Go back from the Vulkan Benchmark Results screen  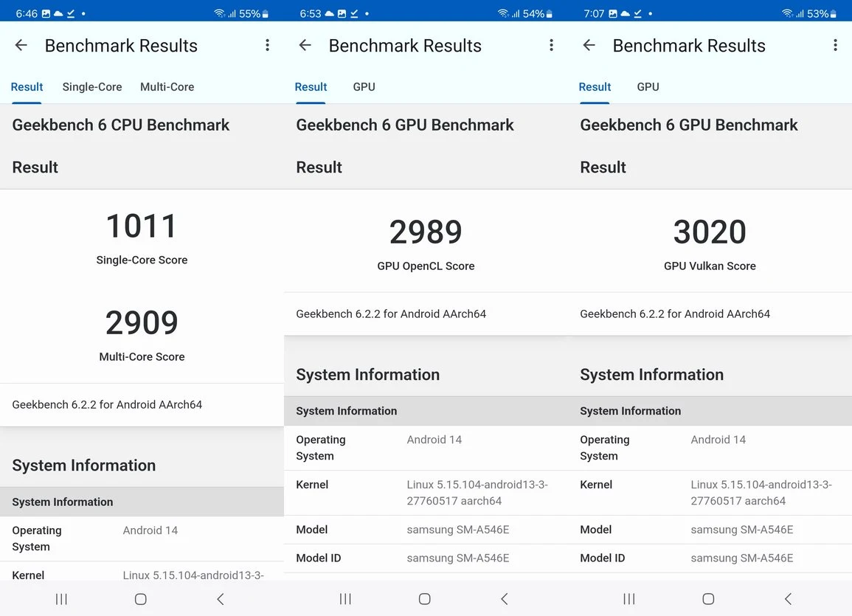(589, 45)
